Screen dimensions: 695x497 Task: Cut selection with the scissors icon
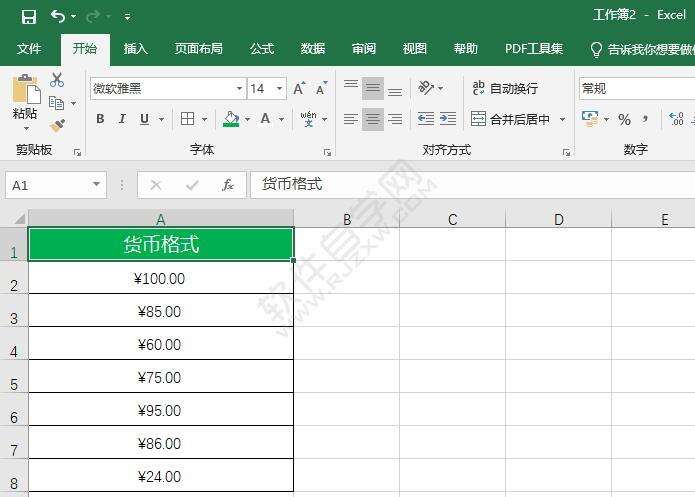(x=57, y=80)
